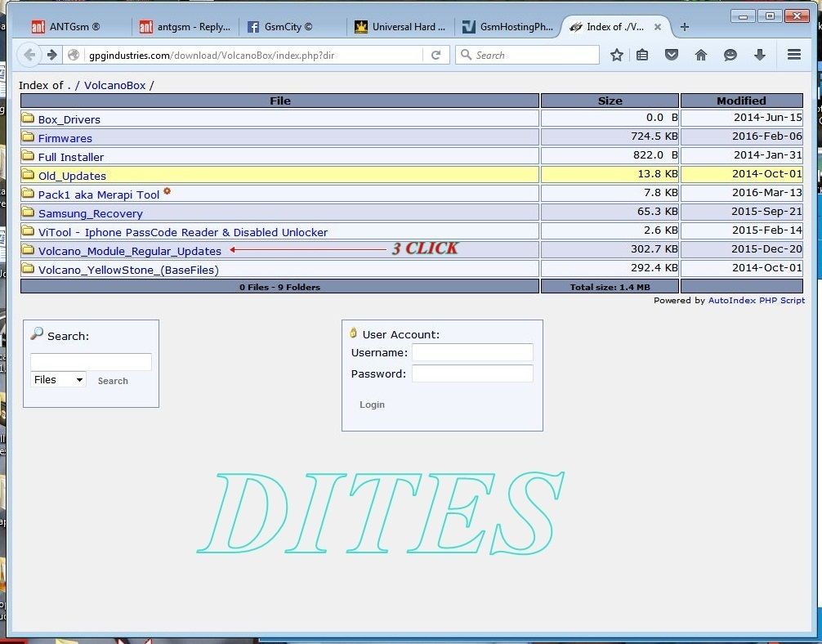This screenshot has height=644, width=822.
Task: Close the Index of tab
Action: click(658, 27)
